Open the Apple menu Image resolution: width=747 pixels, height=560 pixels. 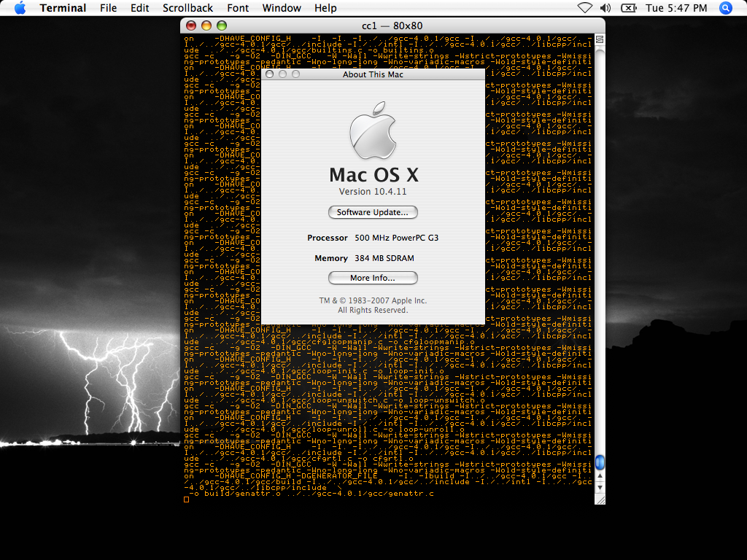point(20,8)
